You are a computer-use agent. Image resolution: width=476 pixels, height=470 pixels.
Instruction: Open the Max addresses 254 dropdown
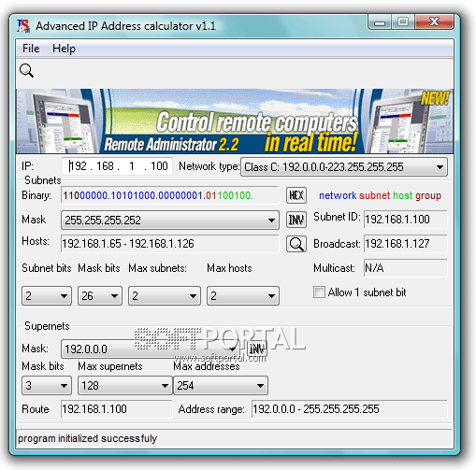point(221,386)
